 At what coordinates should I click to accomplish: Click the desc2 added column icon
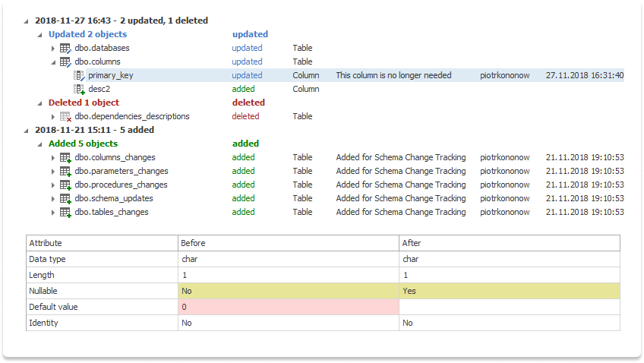(79, 90)
